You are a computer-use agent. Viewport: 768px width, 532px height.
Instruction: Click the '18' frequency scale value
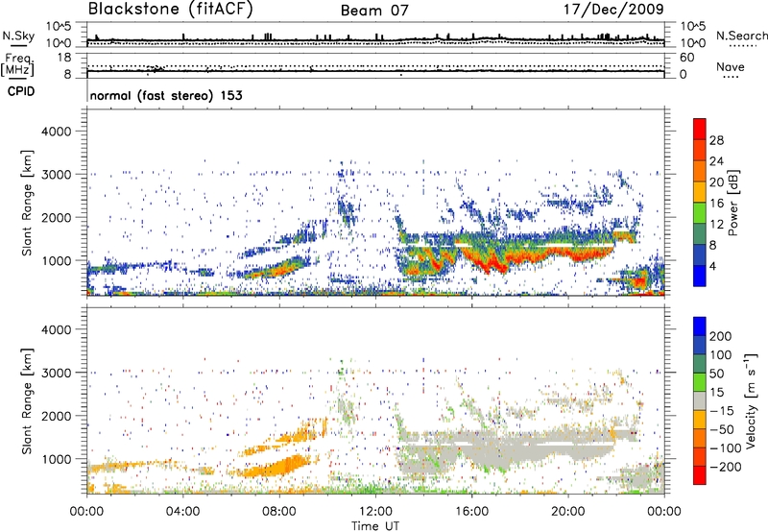64,58
